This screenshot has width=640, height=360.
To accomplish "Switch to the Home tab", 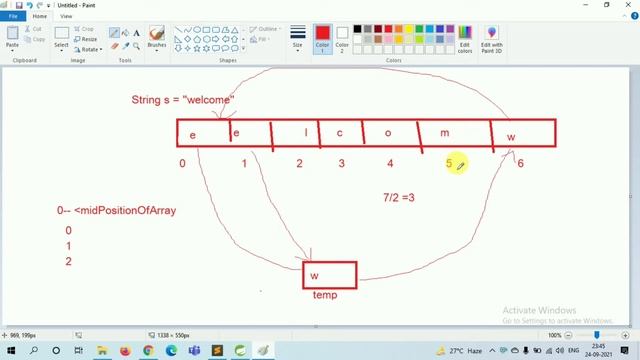I will pyautogui.click(x=40, y=16).
